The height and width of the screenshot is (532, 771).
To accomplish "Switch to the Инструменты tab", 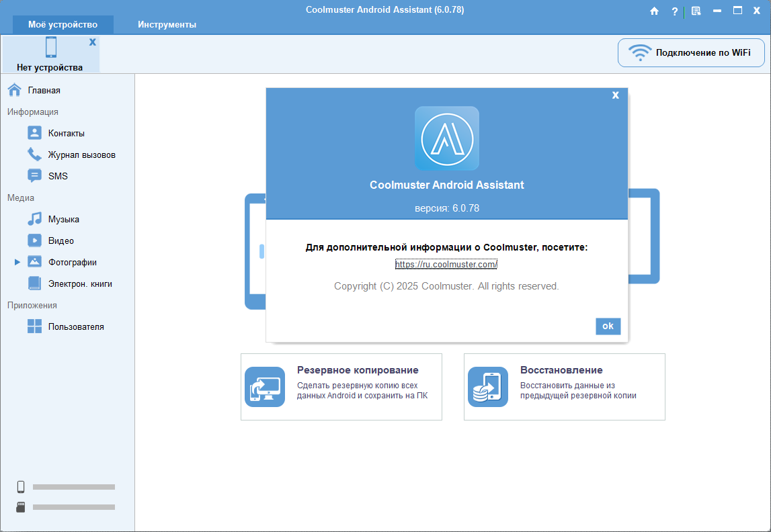I will tap(167, 25).
